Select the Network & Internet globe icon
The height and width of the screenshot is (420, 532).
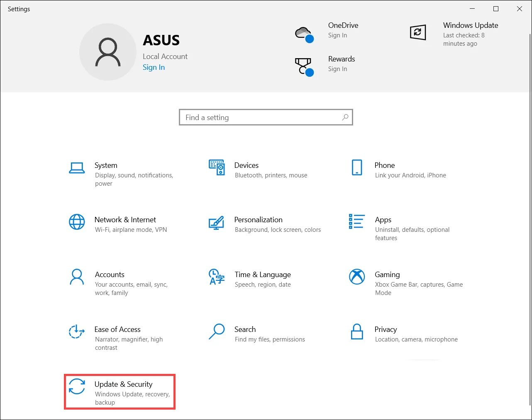click(x=77, y=222)
